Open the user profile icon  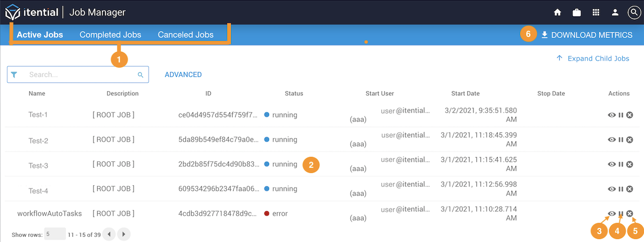(x=615, y=12)
